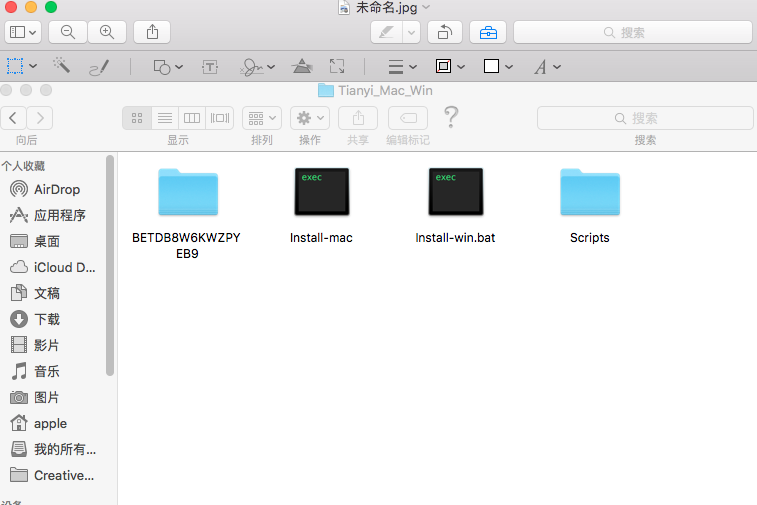Click the 个人收藏 sidebar header
This screenshot has height=505, width=757.
(x=23, y=166)
